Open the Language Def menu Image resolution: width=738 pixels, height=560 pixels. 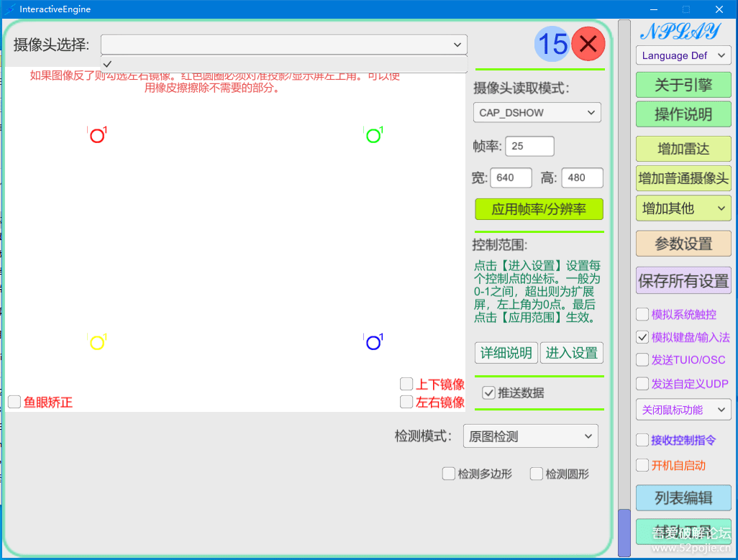coord(683,55)
